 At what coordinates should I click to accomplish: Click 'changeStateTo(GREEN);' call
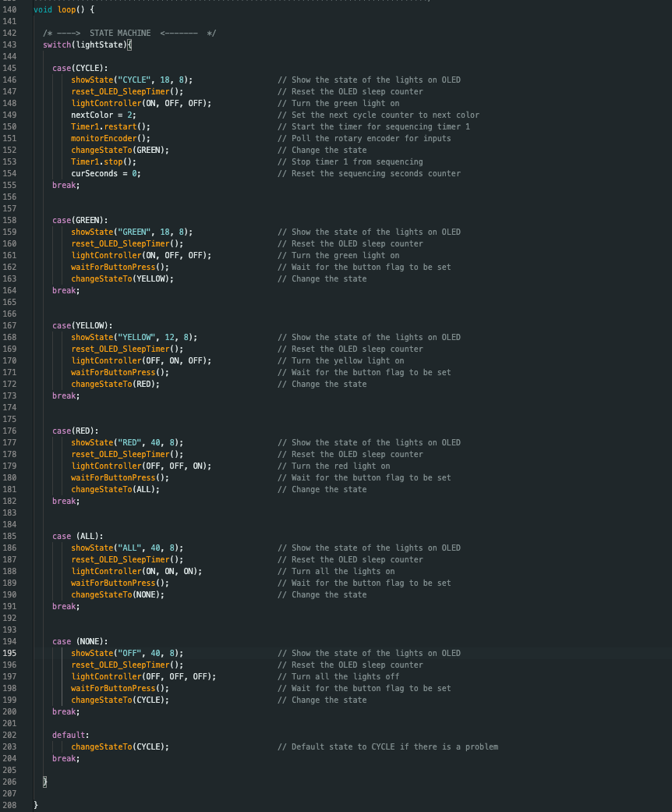click(x=120, y=151)
